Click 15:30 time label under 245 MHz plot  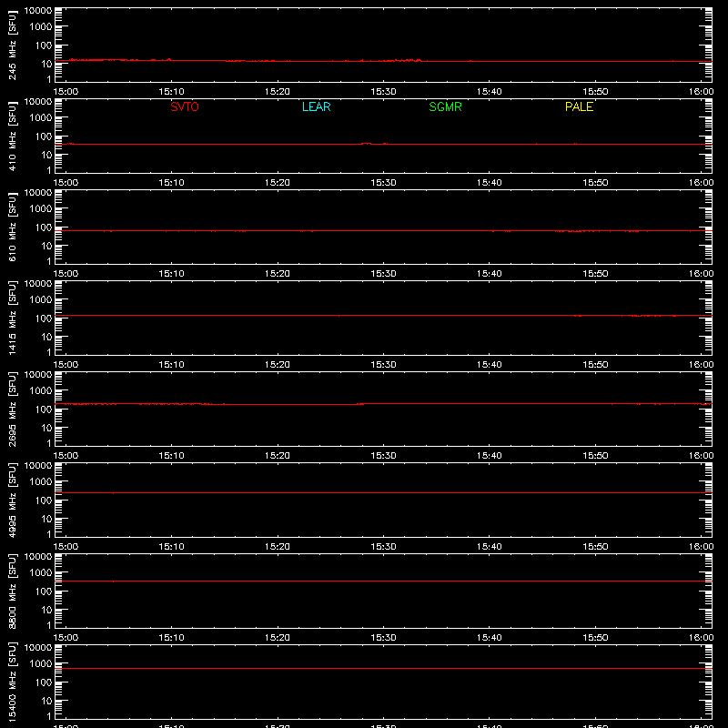pos(383,92)
